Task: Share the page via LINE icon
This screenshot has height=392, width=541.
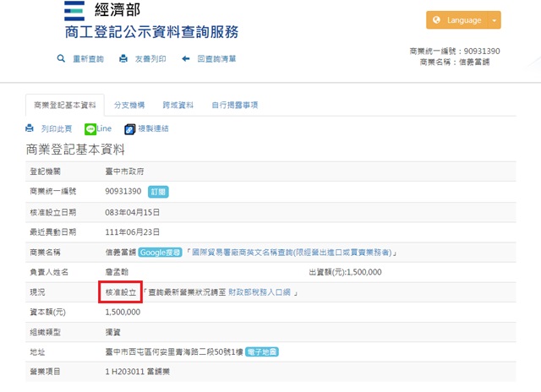Action: tap(91, 129)
